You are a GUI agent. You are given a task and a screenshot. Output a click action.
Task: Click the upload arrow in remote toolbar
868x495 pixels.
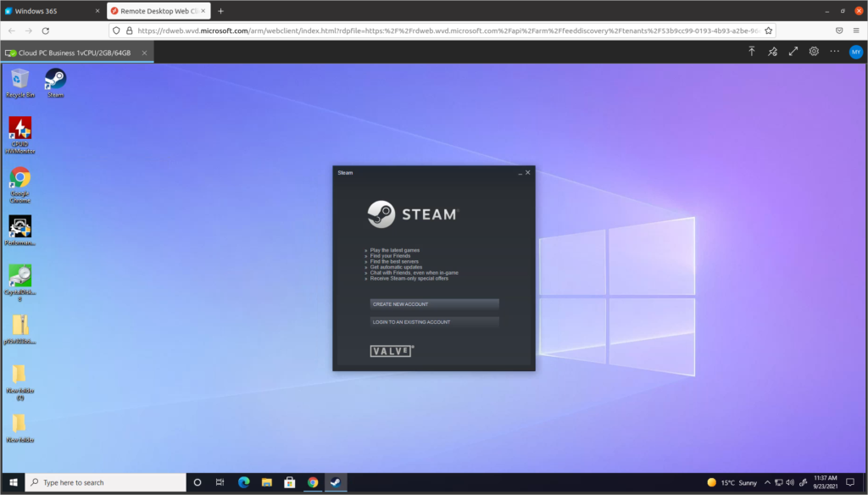point(752,52)
